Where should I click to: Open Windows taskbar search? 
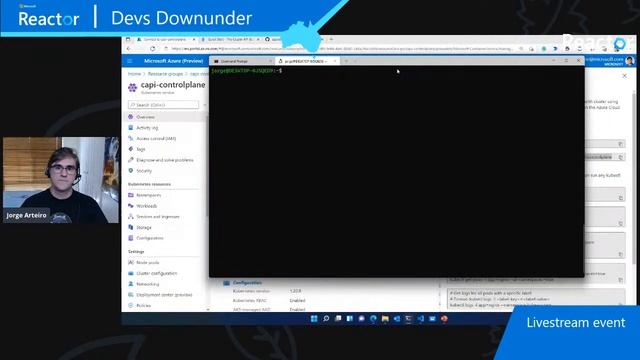click(326, 319)
